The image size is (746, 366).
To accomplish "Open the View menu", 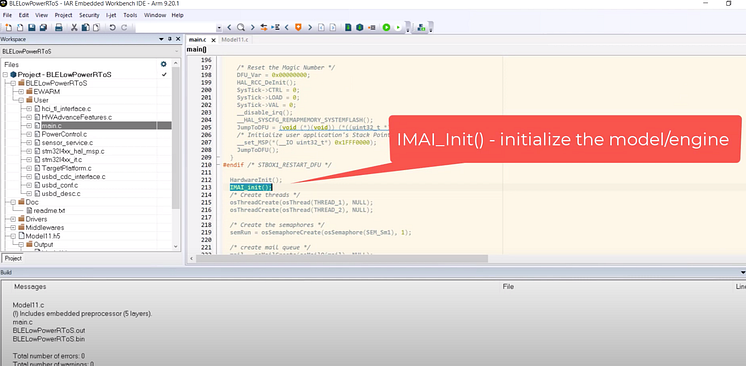I will click(x=41, y=15).
